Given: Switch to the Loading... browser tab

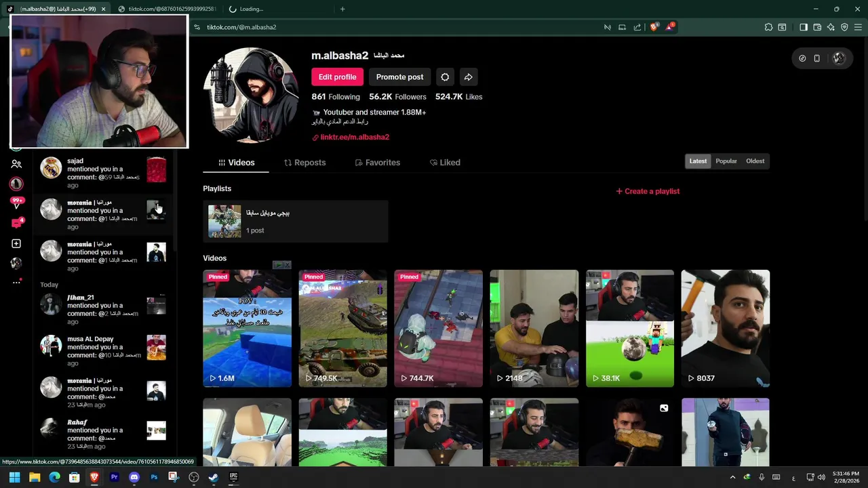Looking at the screenshot, I should click(278, 9).
